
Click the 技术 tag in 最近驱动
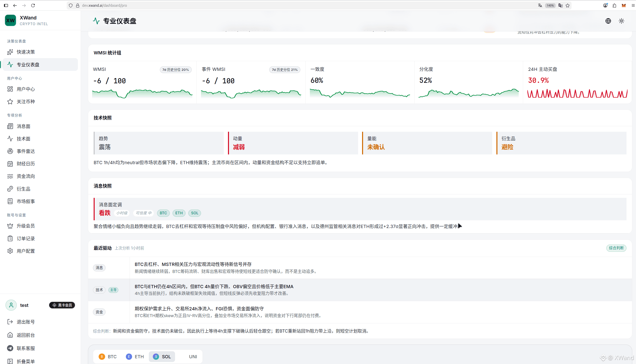pyautogui.click(x=99, y=290)
